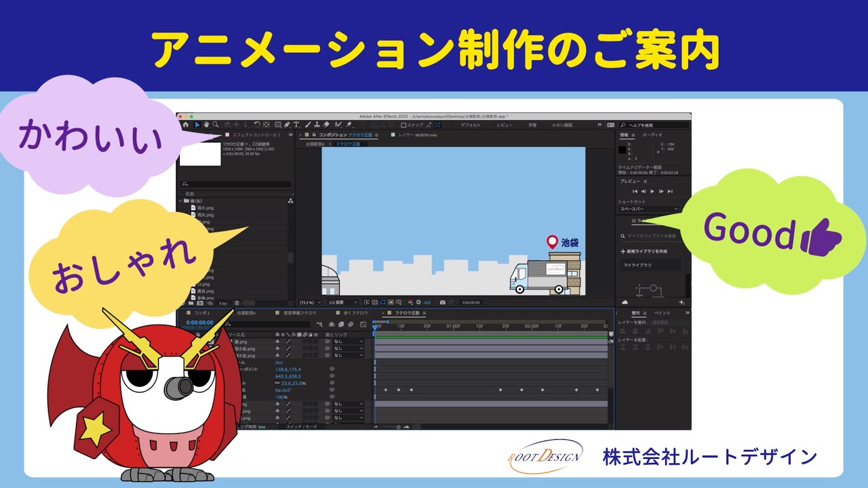Click the timeline zoom slider handle
The height and width of the screenshot is (488, 868).
[x=398, y=427]
